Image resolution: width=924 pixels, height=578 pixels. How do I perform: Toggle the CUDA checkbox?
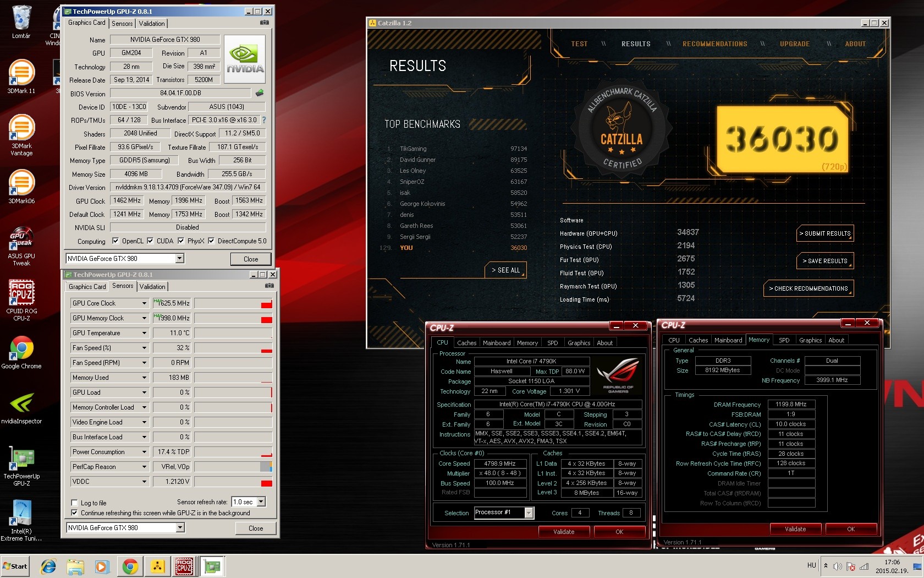coord(150,241)
